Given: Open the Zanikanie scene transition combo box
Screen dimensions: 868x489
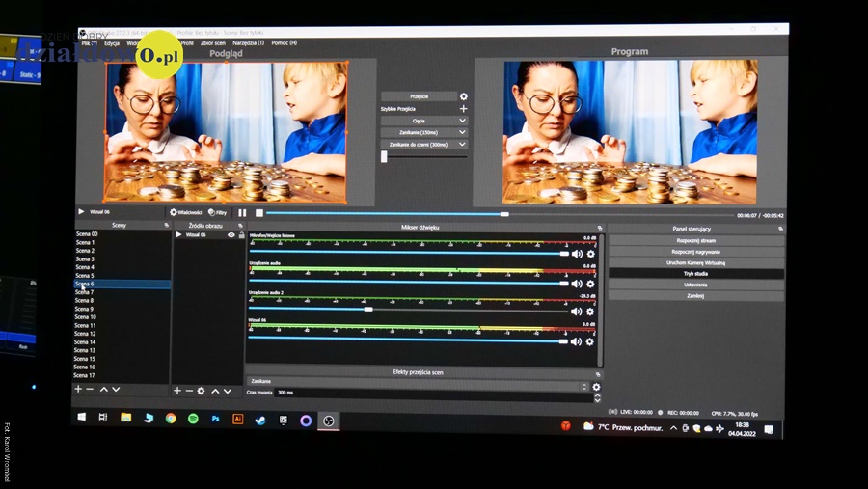Looking at the screenshot, I should click(417, 382).
